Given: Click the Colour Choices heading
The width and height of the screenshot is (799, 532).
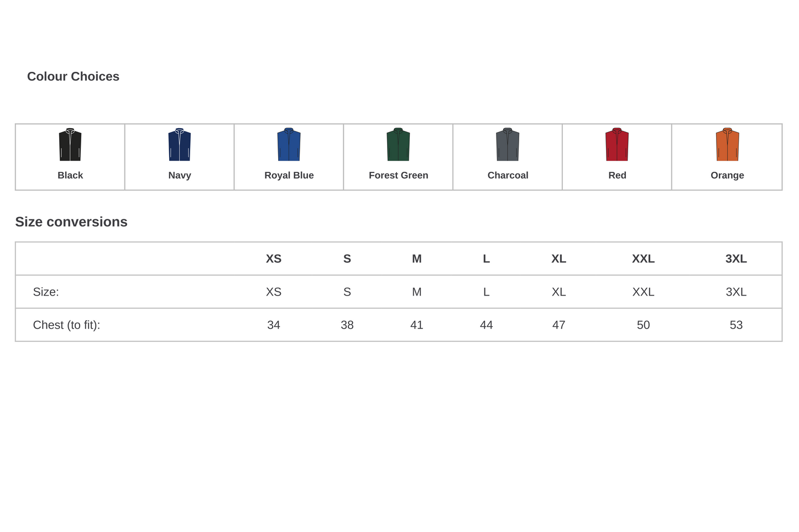Looking at the screenshot, I should 74,76.
